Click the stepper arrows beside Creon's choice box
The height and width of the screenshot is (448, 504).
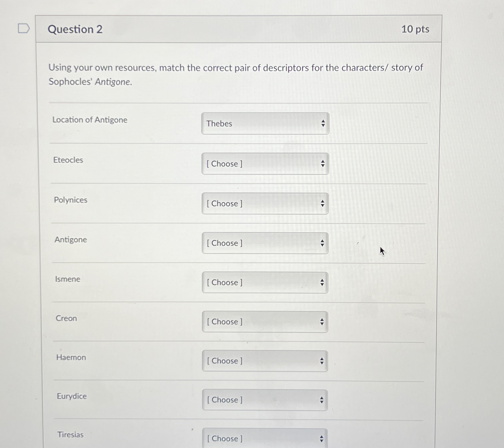click(x=323, y=322)
